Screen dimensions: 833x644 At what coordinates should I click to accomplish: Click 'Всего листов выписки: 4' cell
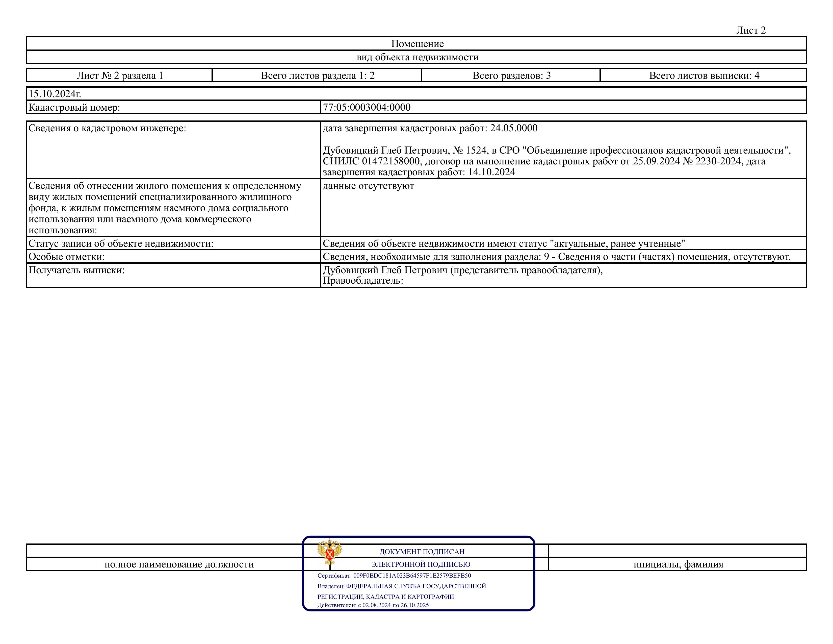704,76
